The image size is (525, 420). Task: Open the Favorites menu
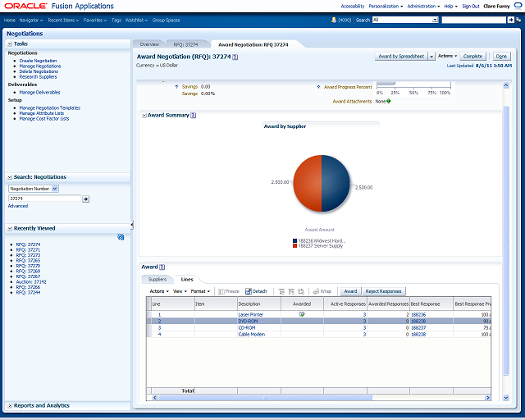coord(95,20)
